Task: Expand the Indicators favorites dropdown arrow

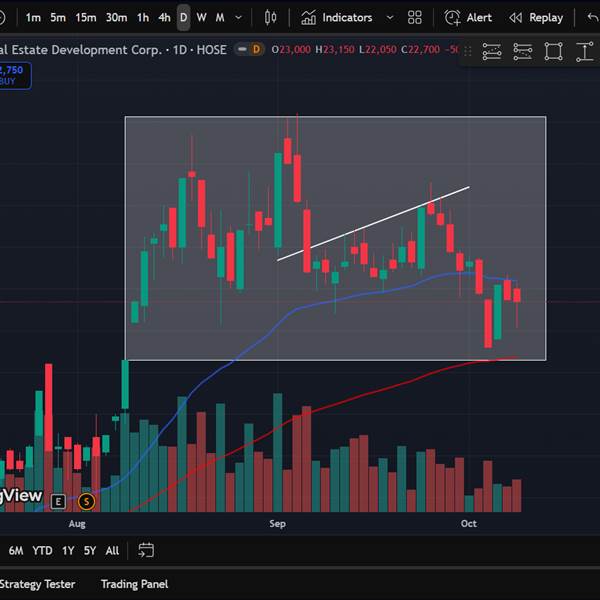Action: [x=390, y=18]
